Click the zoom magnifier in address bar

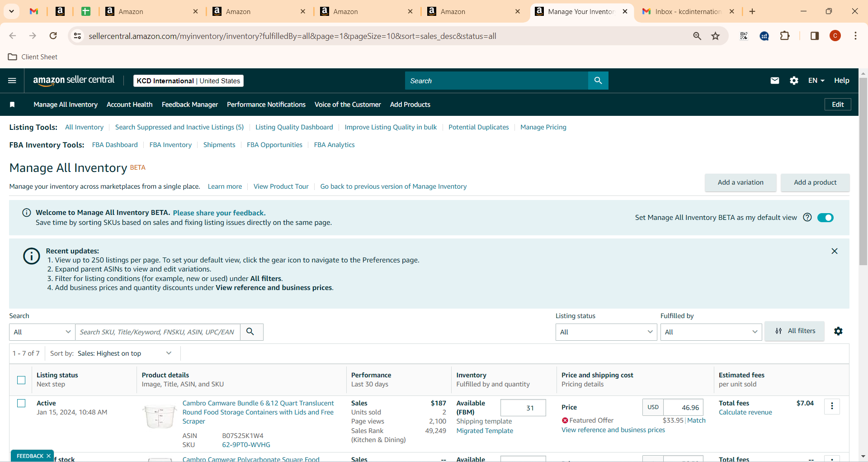pos(697,36)
